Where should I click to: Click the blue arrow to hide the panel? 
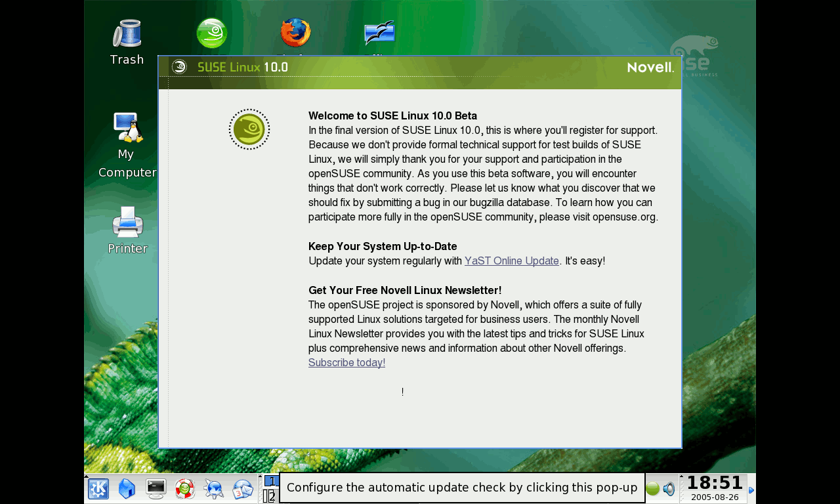[x=751, y=490]
